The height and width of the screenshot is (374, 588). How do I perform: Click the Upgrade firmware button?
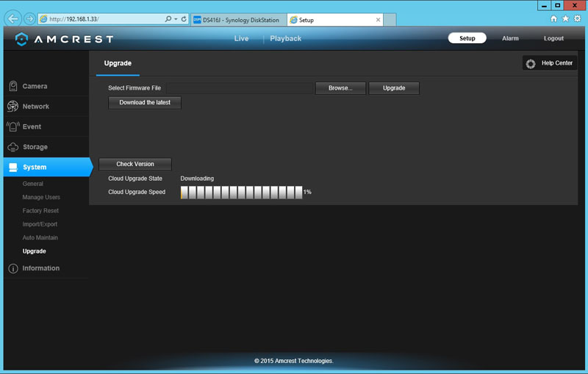394,88
